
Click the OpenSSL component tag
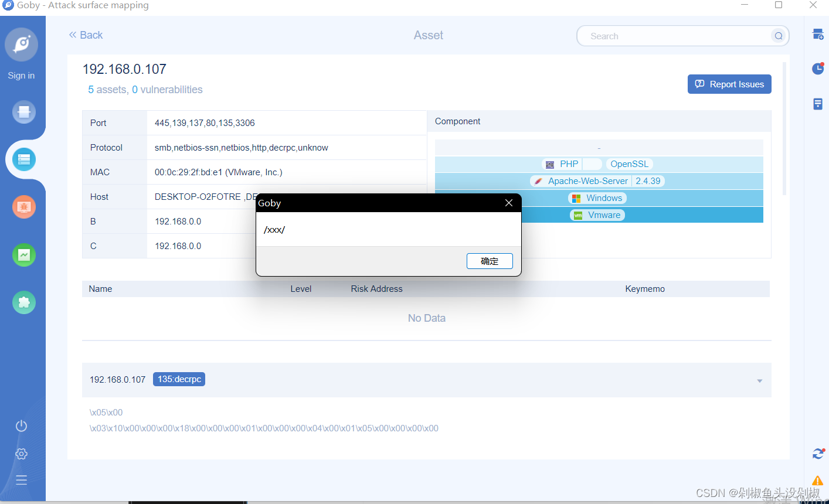630,164
